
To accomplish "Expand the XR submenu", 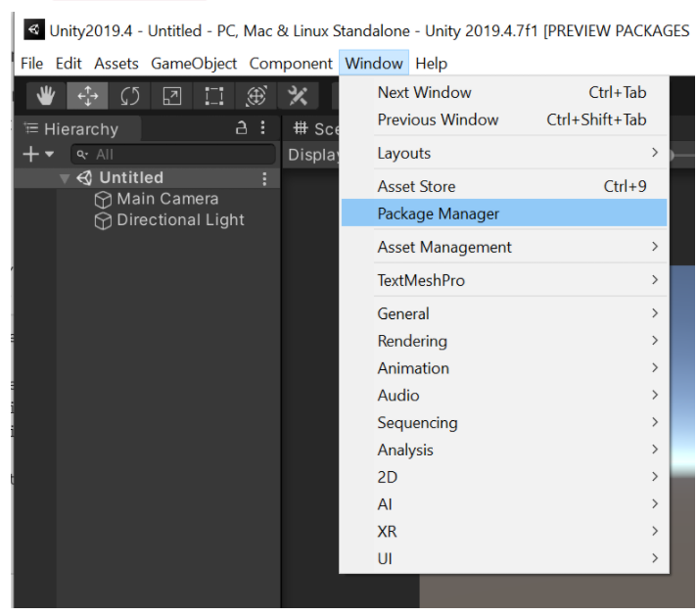I will coord(504,531).
